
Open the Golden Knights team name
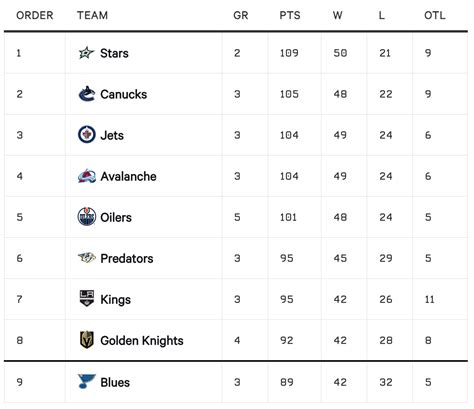142,340
